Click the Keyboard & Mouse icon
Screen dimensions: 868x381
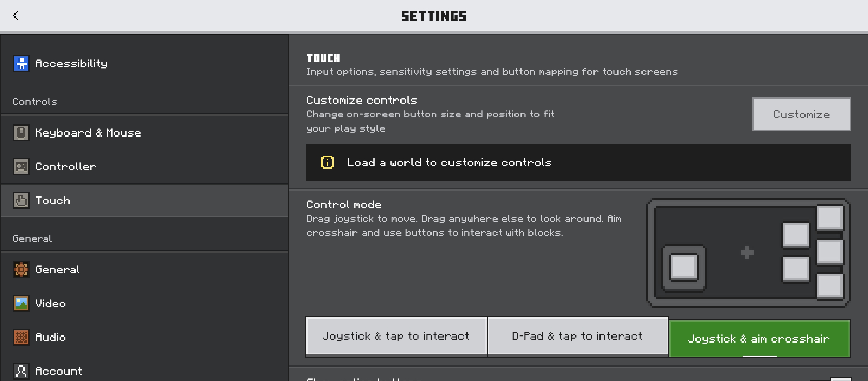tap(21, 133)
